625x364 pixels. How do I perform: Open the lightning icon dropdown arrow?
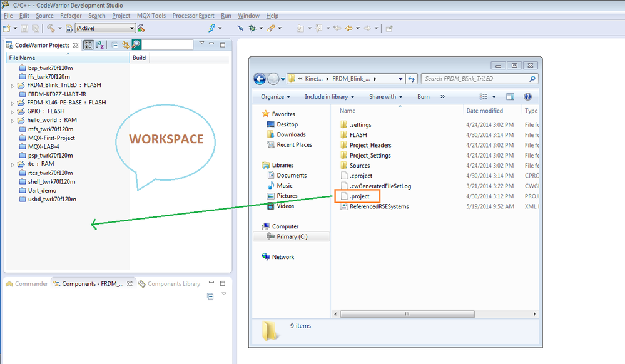[220, 28]
